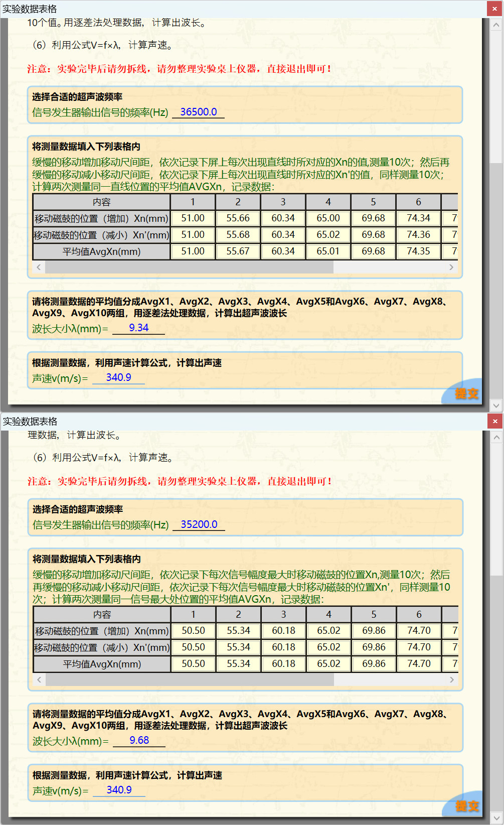The image size is (504, 825).
Task: Click the average cell showing 55.67
Action: [238, 251]
